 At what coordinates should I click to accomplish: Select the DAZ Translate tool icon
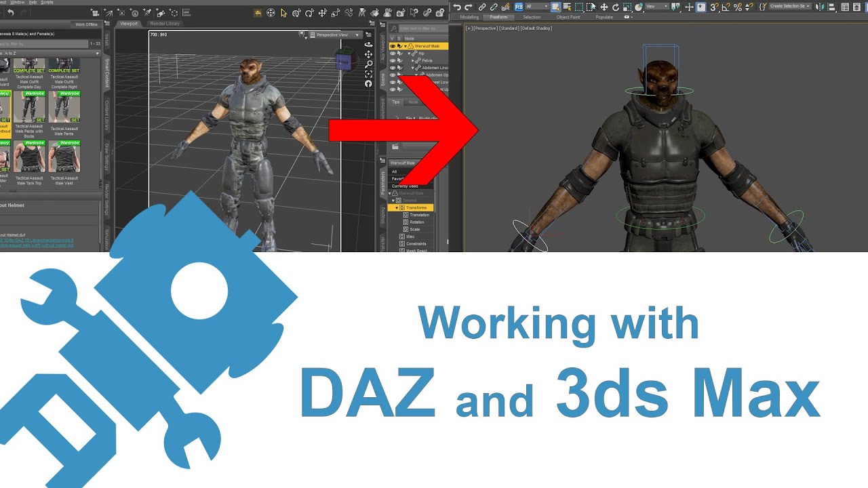pyautogui.click(x=322, y=13)
